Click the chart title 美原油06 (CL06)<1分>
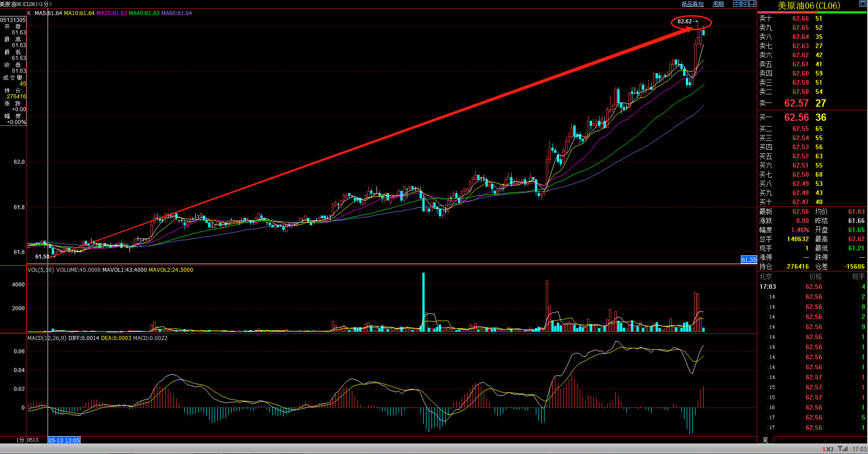 click(26, 4)
